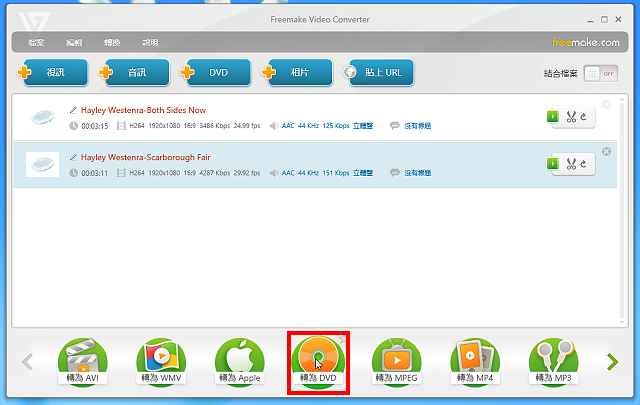Click the speech bubble icon in Both Sides Now row
Image resolution: width=640 pixels, height=405 pixels.
coord(394,126)
